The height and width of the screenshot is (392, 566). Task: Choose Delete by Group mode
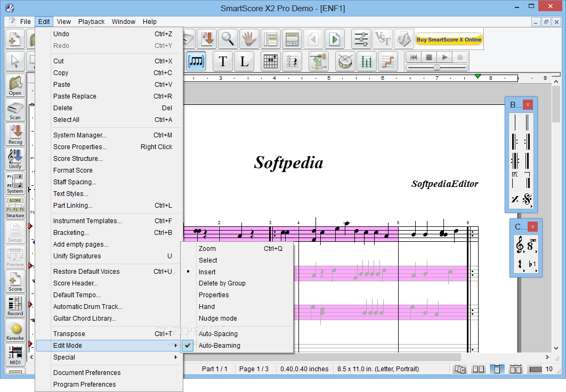[x=222, y=283]
